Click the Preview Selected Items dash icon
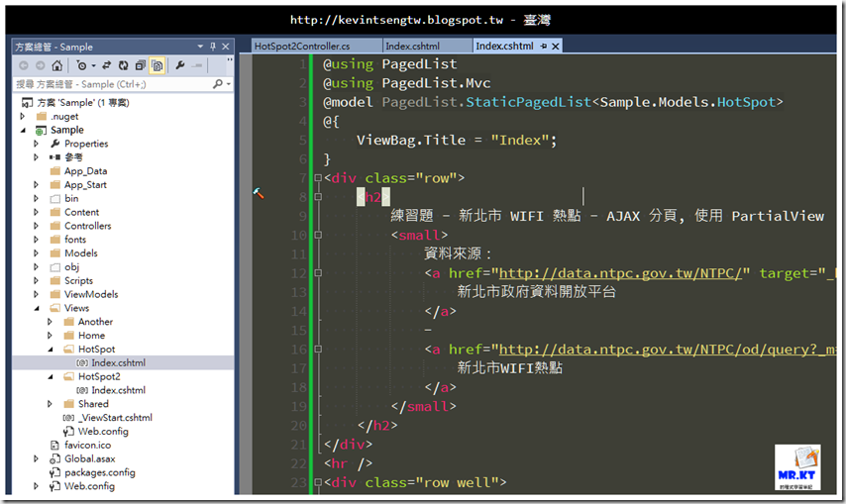The image size is (846, 504). point(197,65)
